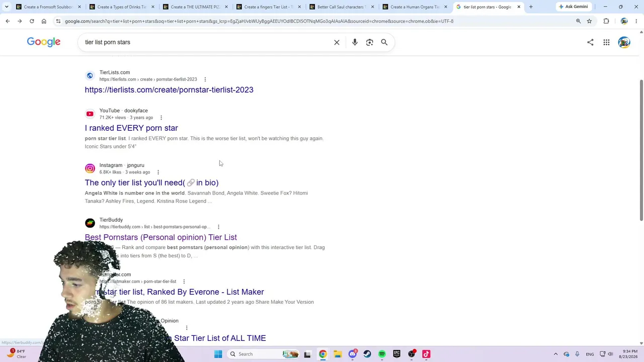Show hidden system tray icons

[x=555, y=354]
